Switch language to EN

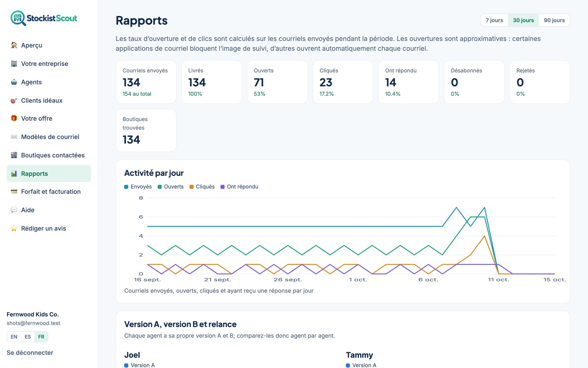click(x=14, y=337)
